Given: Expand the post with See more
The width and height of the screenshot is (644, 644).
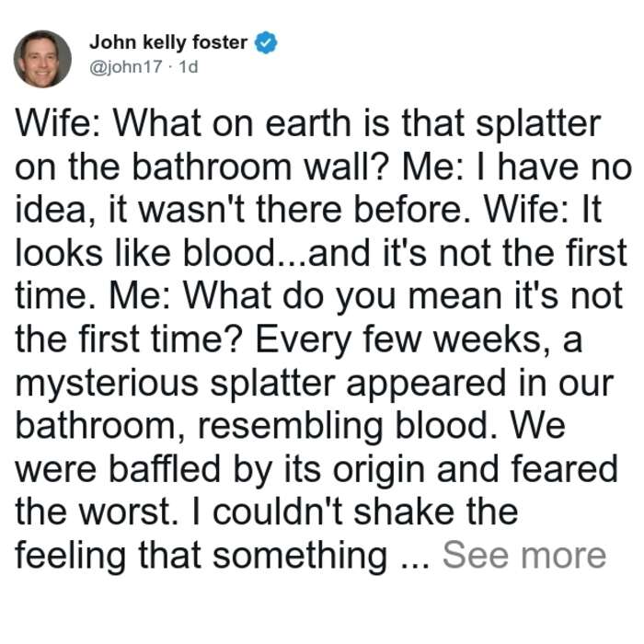Looking at the screenshot, I should [524, 556].
